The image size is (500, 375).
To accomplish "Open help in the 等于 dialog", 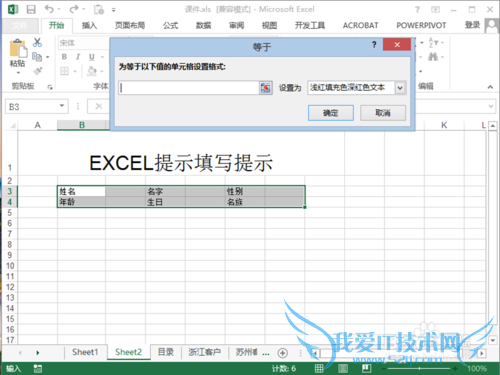I will click(374, 44).
